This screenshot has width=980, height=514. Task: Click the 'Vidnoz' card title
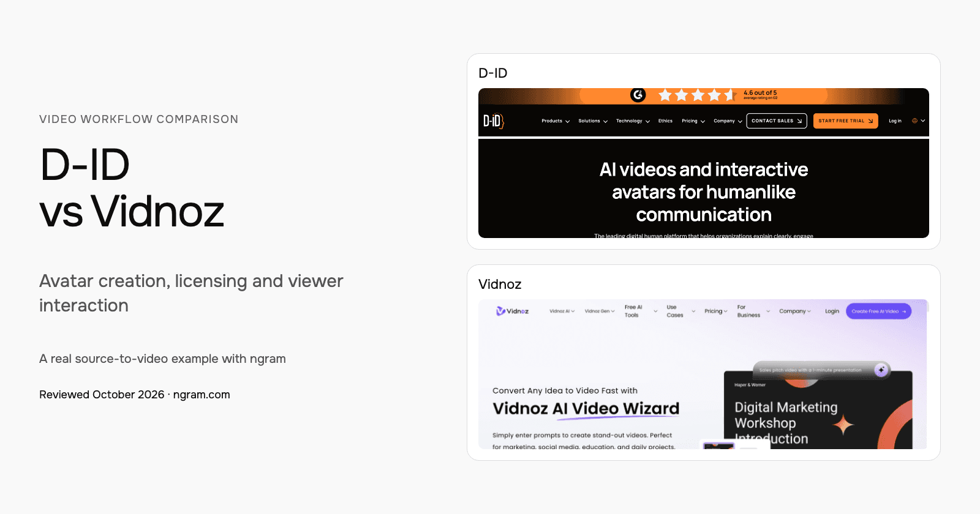coord(500,285)
